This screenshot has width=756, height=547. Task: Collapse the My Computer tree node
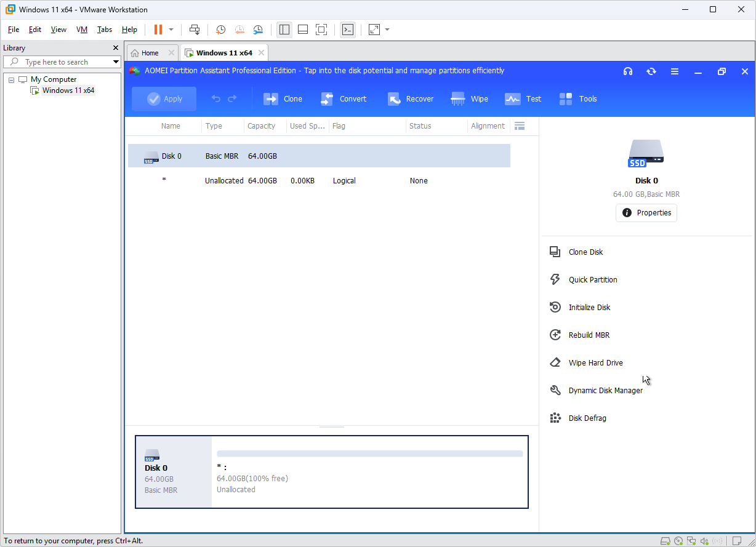point(11,80)
